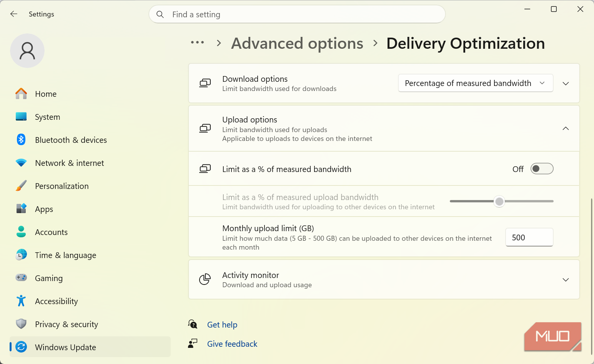Click the Gaming controller icon
Image resolution: width=594 pixels, height=364 pixels.
click(21, 277)
